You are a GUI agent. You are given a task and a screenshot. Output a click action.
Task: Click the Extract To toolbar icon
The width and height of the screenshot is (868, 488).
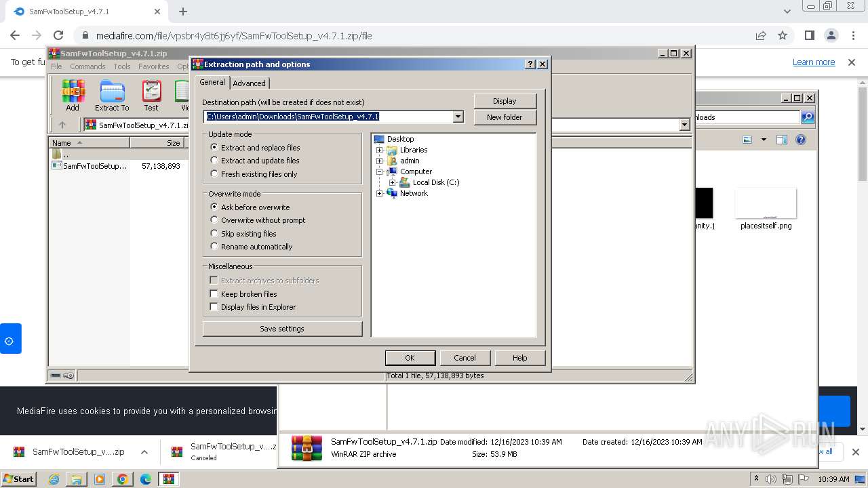[112, 96]
